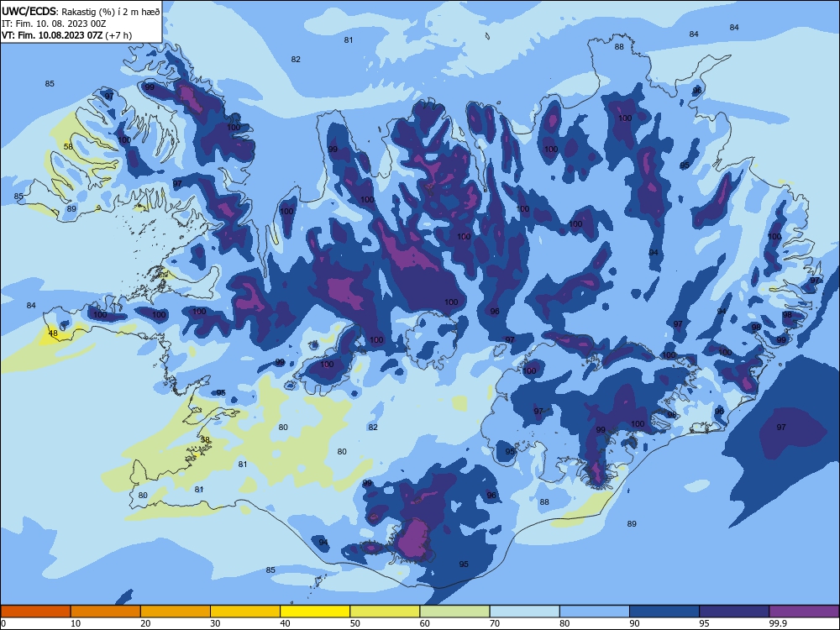Click the '30' tick label on the legend
Screen dimensions: 840x630
coord(215,623)
